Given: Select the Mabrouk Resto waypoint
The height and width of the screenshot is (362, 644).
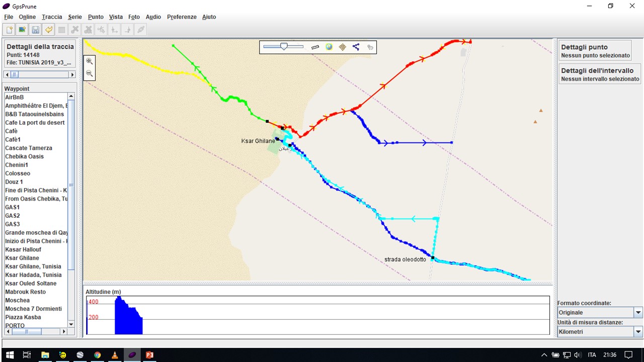Looking at the screenshot, I should coord(36,292).
